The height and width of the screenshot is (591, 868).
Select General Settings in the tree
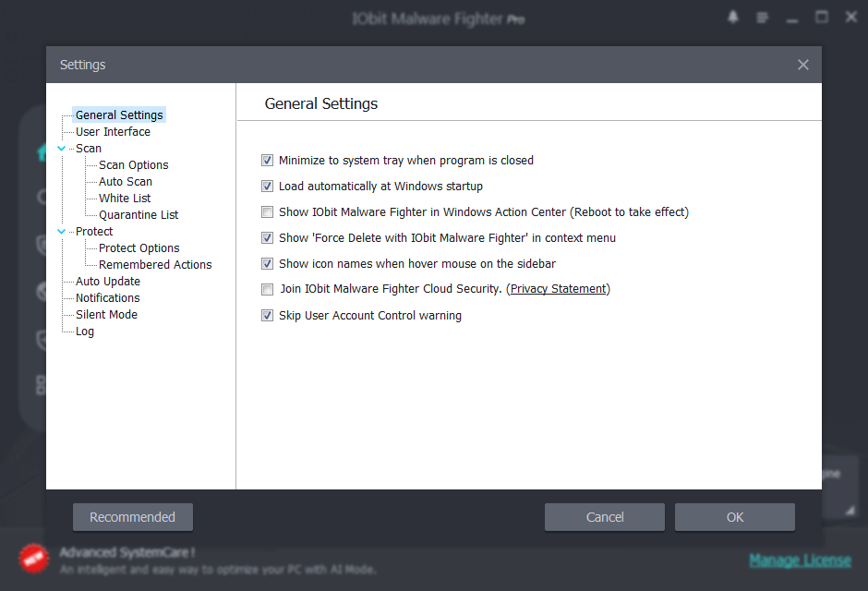119,115
